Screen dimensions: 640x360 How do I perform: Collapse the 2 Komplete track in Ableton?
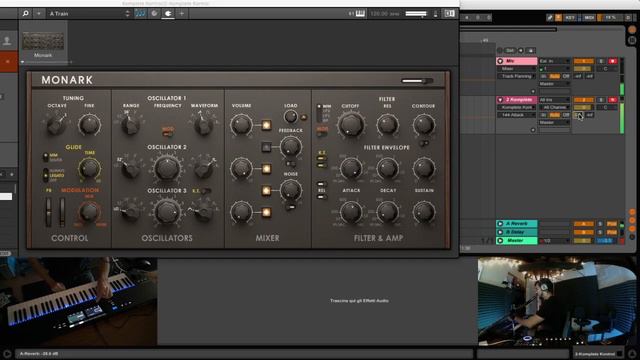(500, 100)
